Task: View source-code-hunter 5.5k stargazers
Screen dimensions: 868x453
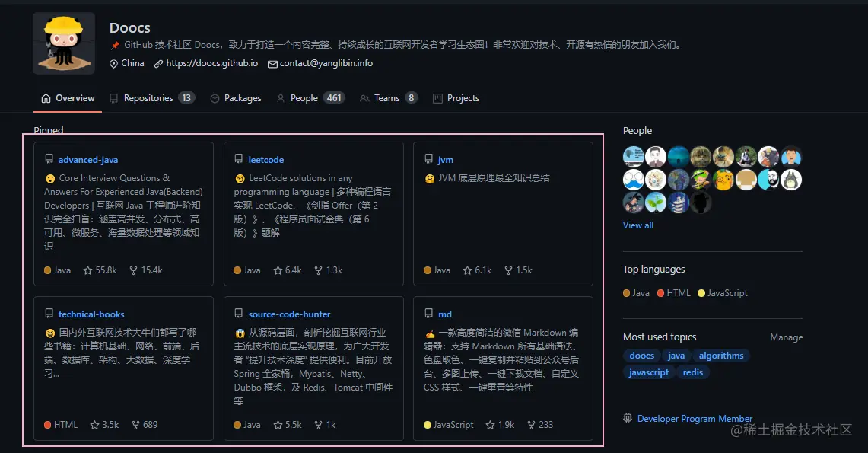Action: (288, 425)
